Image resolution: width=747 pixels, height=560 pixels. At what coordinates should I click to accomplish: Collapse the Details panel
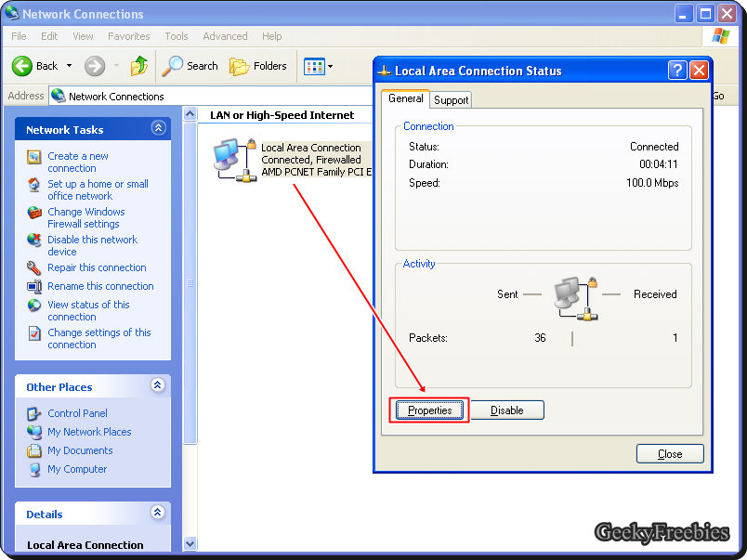[x=158, y=512]
